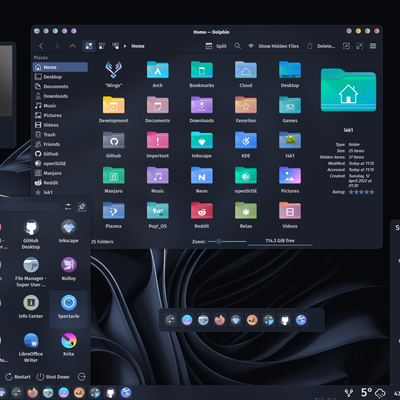Select Home in Places panel
Viewport: 400px width, 400px height.
[60, 67]
